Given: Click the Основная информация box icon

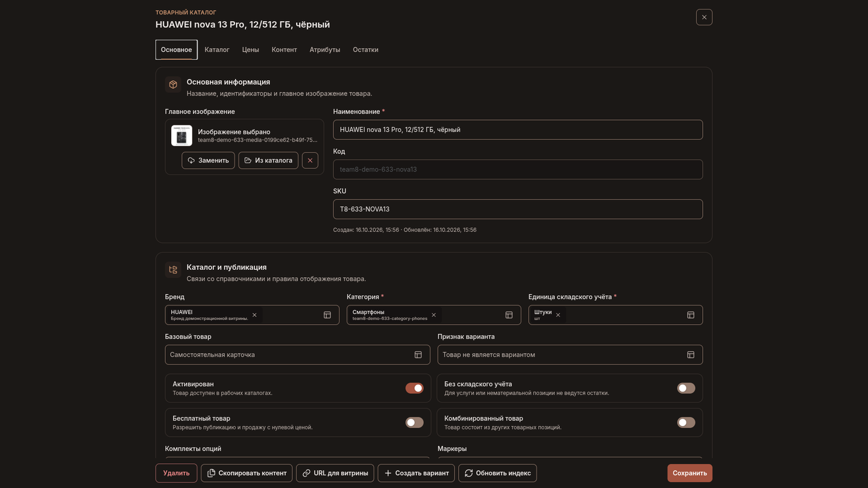Looking at the screenshot, I should point(173,84).
